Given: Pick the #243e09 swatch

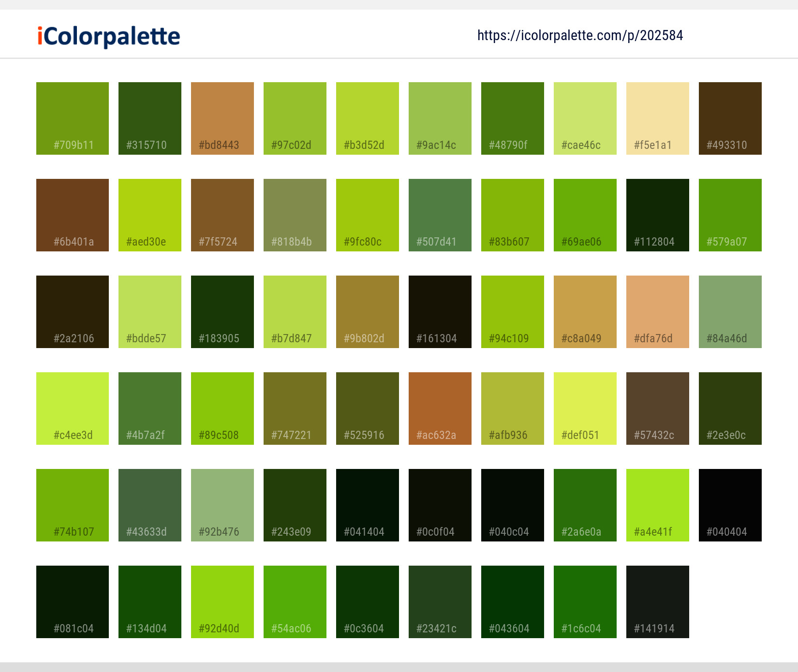Looking at the screenshot, I should pos(295,505).
